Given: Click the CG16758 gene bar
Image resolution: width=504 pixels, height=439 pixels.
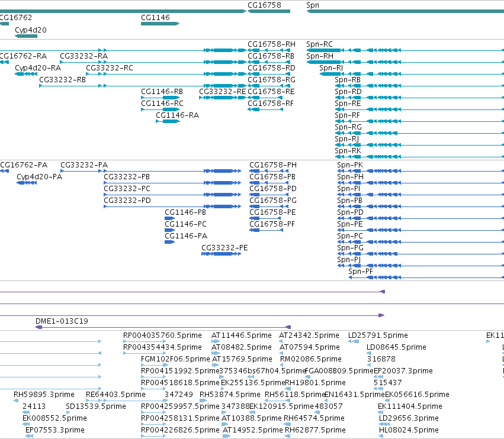Looking at the screenshot, I should [269, 11].
